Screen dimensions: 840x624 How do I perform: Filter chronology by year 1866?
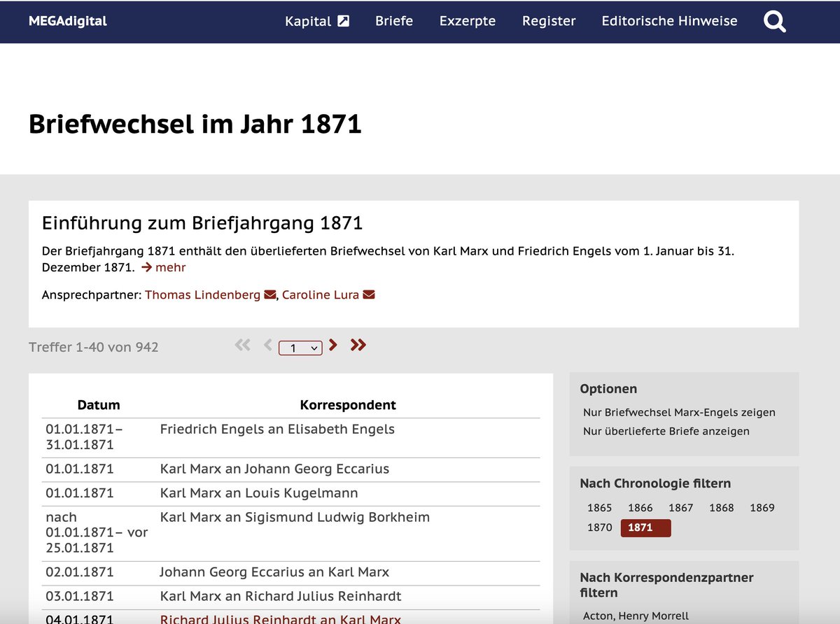pos(640,508)
